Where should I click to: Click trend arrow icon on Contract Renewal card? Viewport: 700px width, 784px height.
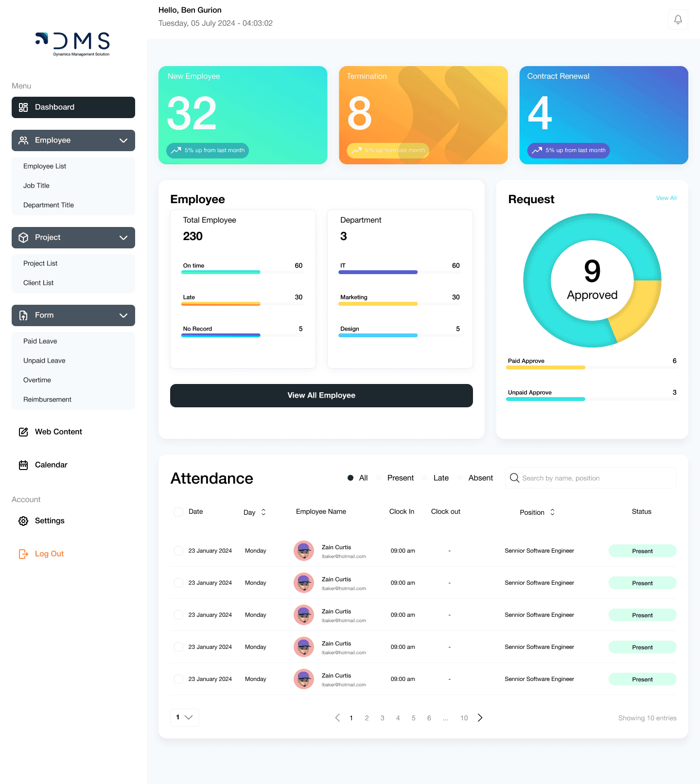point(537,151)
